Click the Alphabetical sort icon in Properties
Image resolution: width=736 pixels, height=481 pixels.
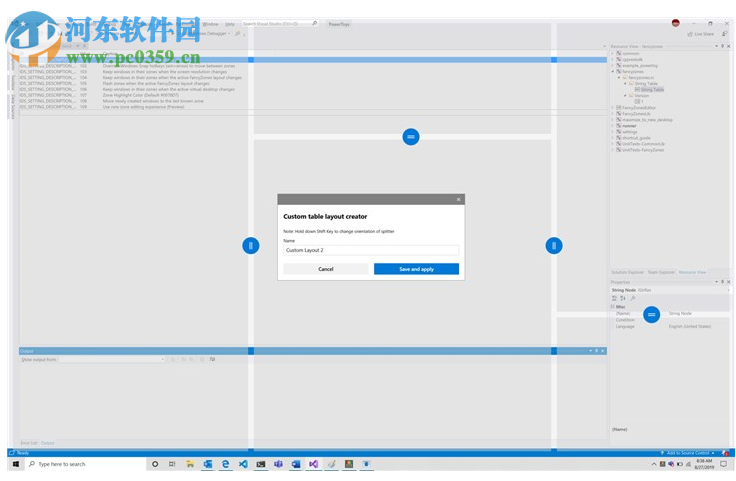click(x=623, y=298)
